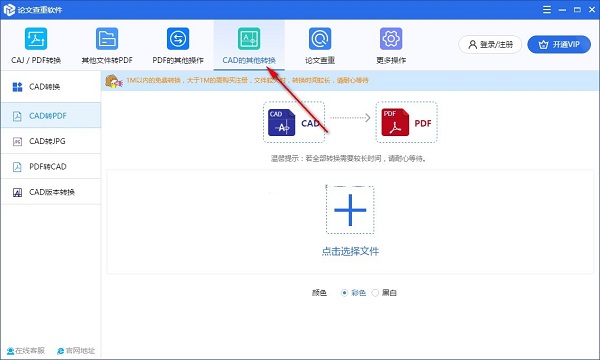Viewport: 600px width, 360px height.
Task: Open the 其他文件转PDF folder icon
Action: (x=107, y=39)
